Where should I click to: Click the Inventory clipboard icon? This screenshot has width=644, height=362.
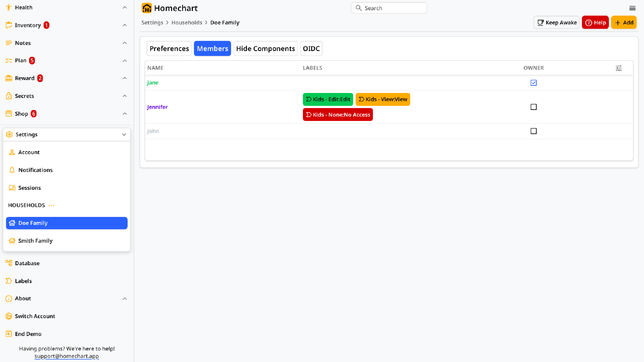9,25
